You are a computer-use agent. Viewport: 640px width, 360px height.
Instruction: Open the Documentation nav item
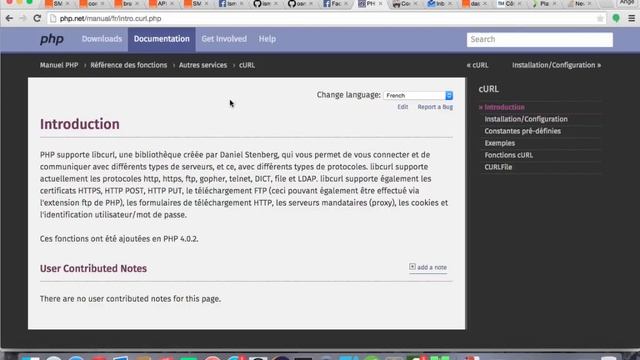coord(162,39)
